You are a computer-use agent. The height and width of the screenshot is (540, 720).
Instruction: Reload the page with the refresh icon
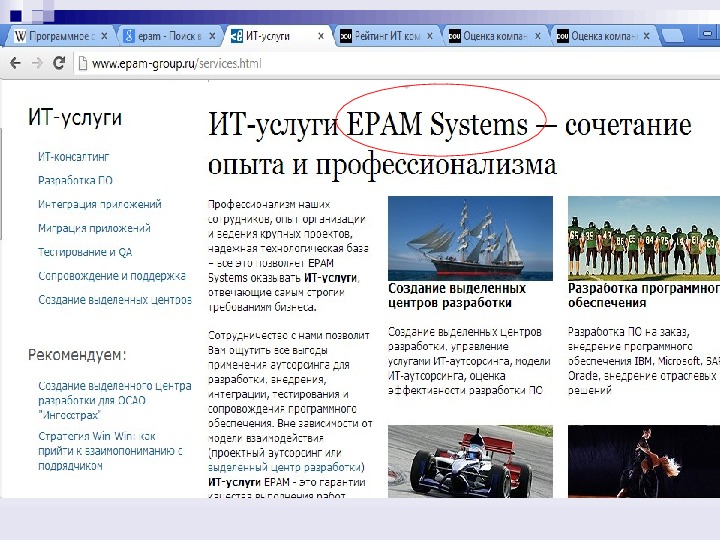click(x=59, y=63)
